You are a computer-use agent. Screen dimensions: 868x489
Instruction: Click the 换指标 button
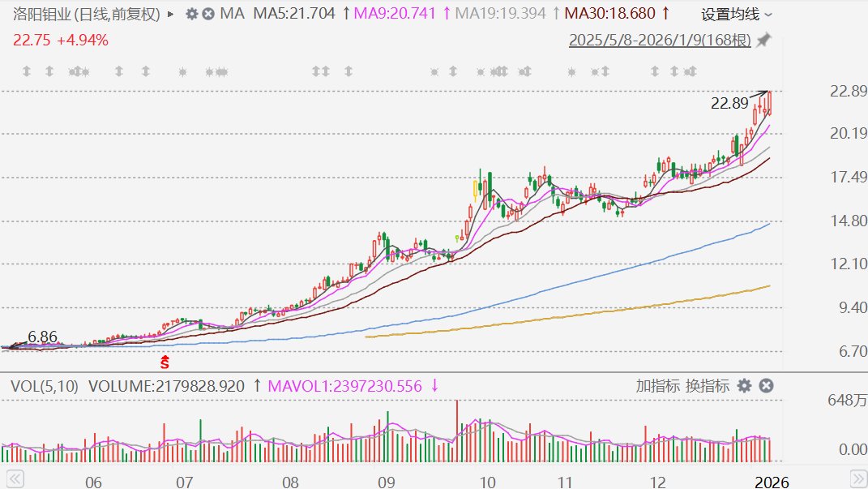pyautogui.click(x=707, y=386)
